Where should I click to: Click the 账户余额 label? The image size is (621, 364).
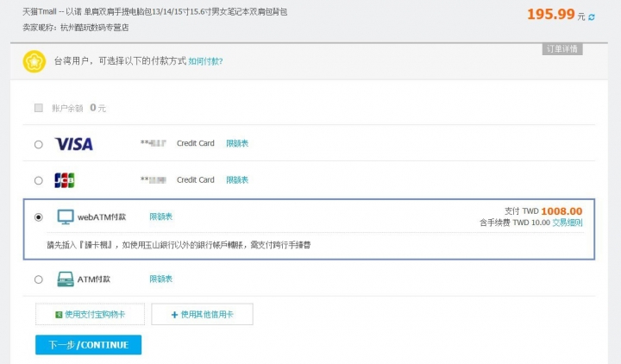pyautogui.click(x=67, y=108)
